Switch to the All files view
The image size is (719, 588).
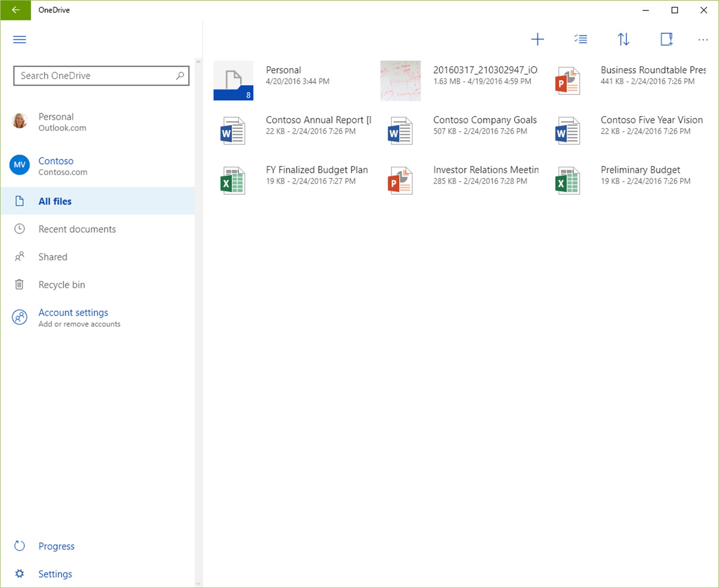[x=55, y=201]
